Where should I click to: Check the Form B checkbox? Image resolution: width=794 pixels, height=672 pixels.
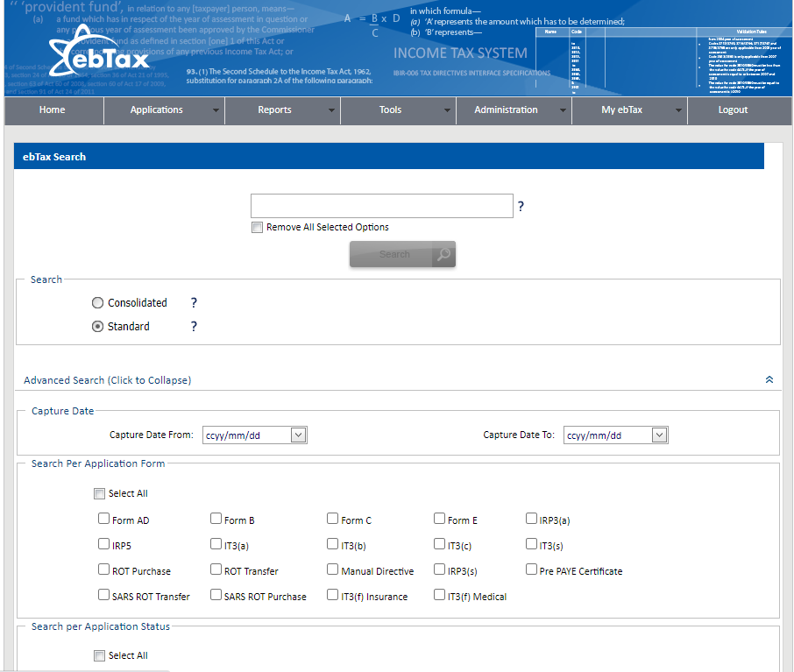pyautogui.click(x=216, y=519)
